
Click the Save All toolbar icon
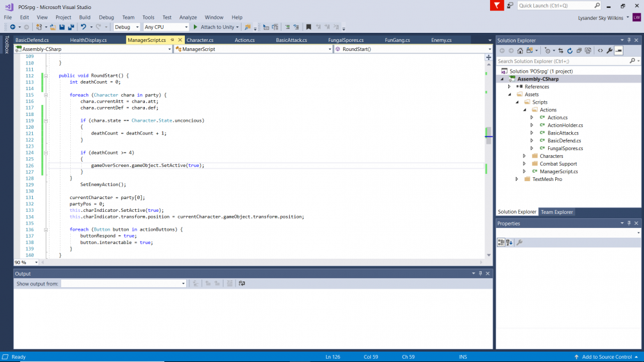click(x=70, y=27)
